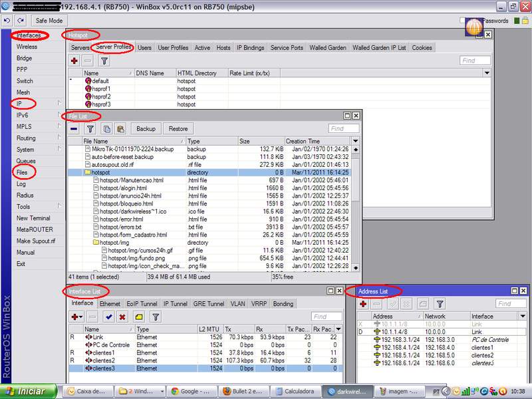The height and width of the screenshot is (399, 532).
Task: Open Windows Iniciar start button
Action: (x=29, y=391)
